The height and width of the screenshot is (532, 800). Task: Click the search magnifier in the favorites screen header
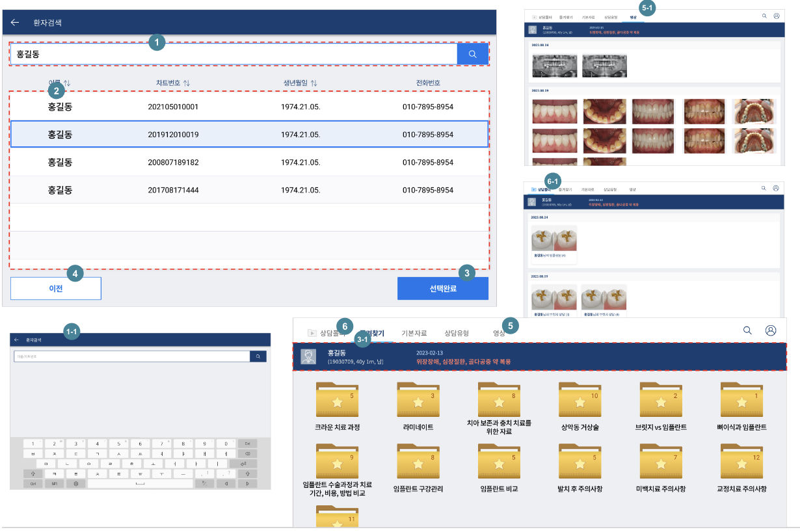(x=748, y=330)
